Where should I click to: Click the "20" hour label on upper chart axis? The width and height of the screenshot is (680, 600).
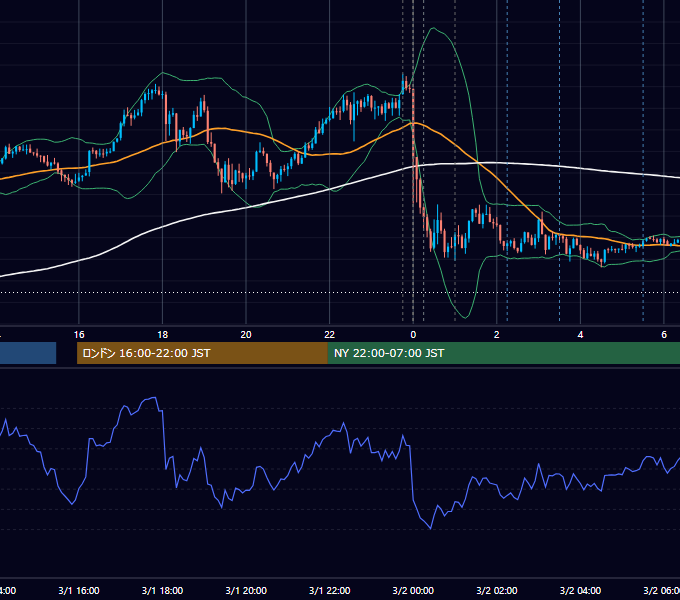click(246, 335)
